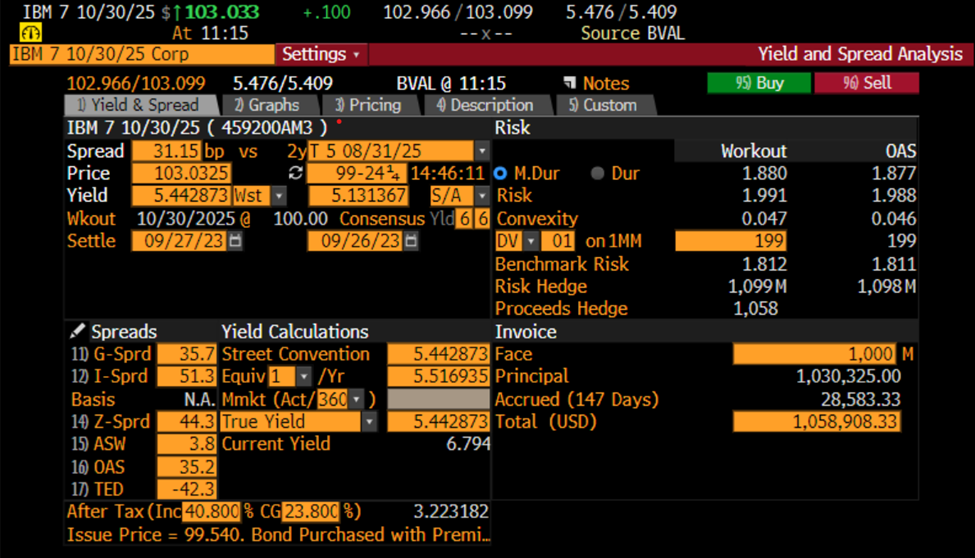The height and width of the screenshot is (558, 975).
Task: Click the Risk Hedge workout 1,099 M
Action: point(757,287)
